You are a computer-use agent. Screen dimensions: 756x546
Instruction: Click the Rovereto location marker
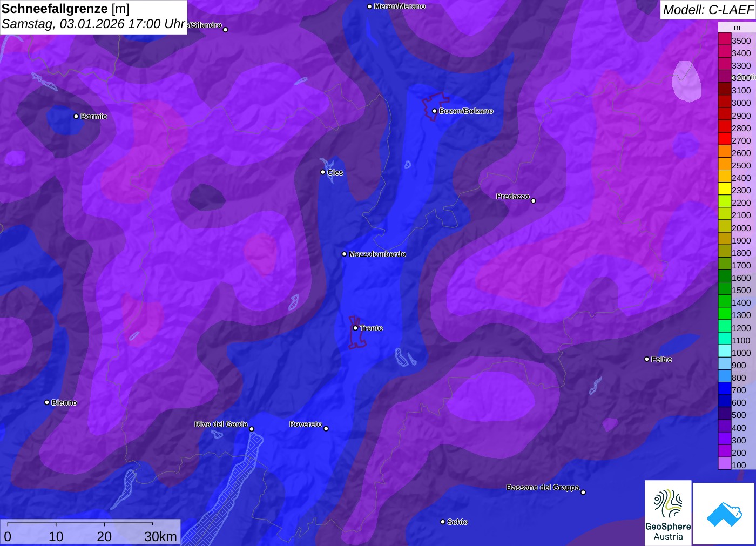(x=326, y=429)
